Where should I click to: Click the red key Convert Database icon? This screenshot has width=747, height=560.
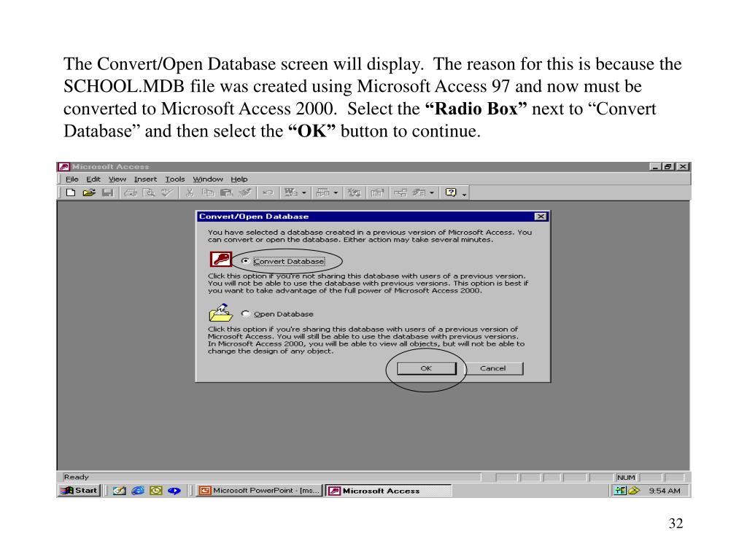pyautogui.click(x=220, y=260)
